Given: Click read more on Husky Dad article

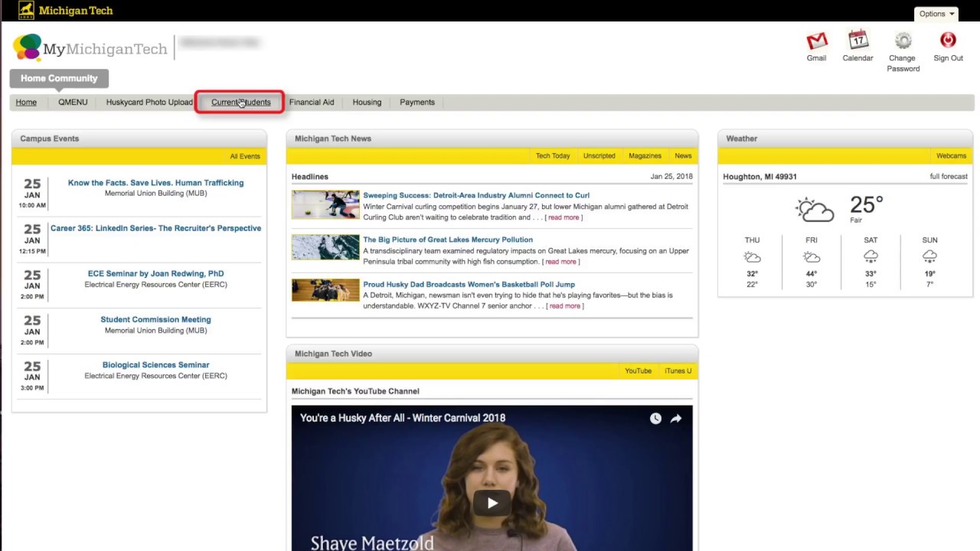Looking at the screenshot, I should point(565,306).
